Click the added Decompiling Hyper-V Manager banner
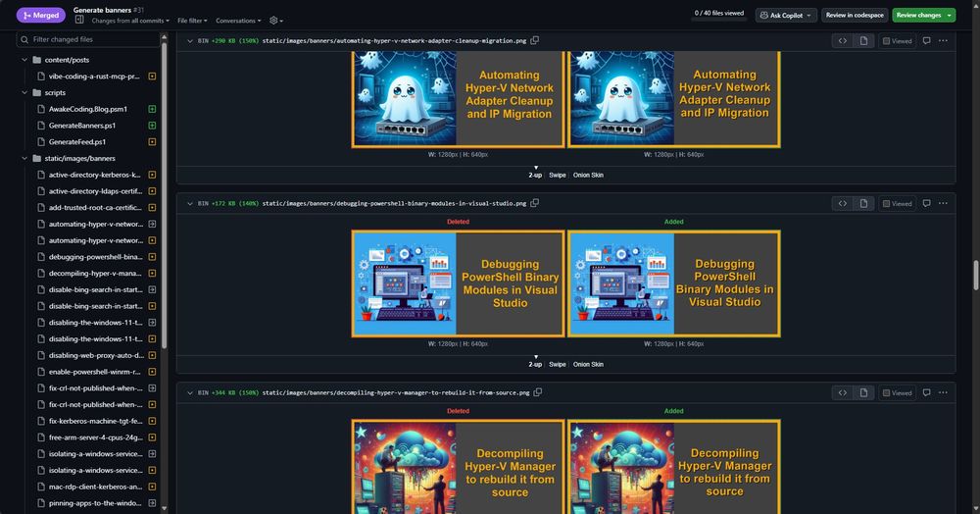 coord(674,467)
